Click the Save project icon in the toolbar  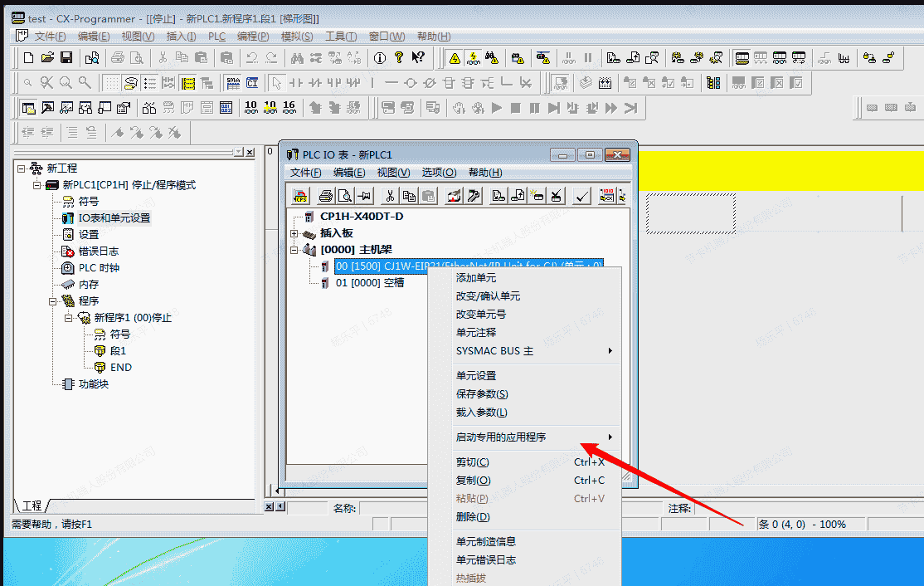click(x=66, y=57)
